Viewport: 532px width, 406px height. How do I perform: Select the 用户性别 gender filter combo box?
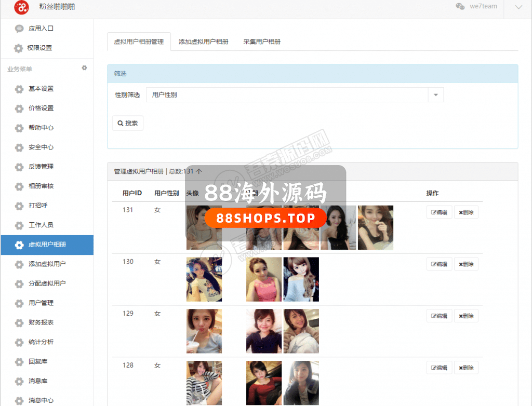click(x=287, y=95)
